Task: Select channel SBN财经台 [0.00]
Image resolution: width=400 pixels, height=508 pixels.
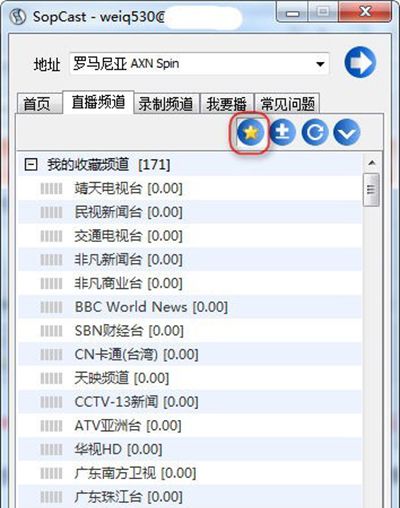Action: point(129,331)
